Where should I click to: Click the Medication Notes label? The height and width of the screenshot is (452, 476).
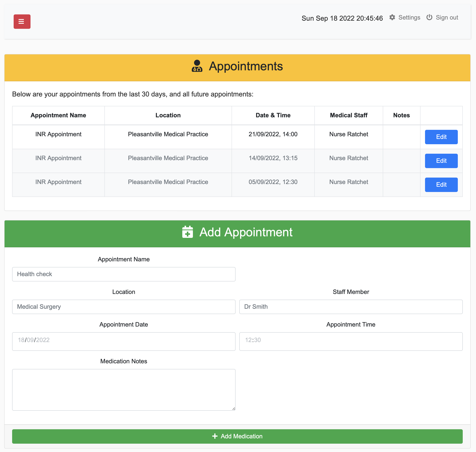click(124, 361)
